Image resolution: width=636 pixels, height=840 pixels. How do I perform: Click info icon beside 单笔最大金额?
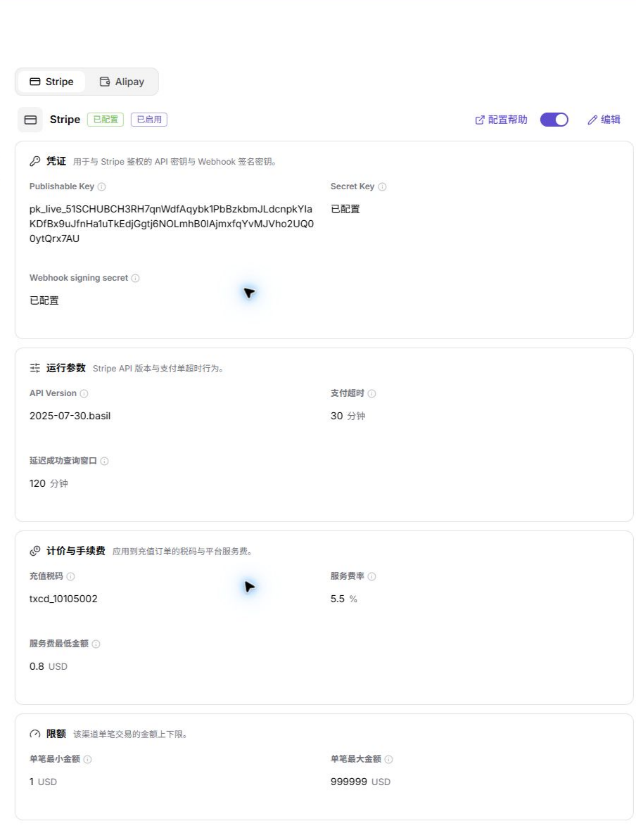pos(389,760)
